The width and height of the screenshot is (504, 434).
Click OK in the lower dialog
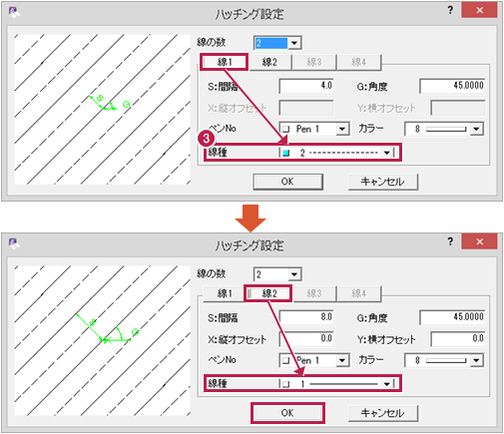pyautogui.click(x=287, y=413)
